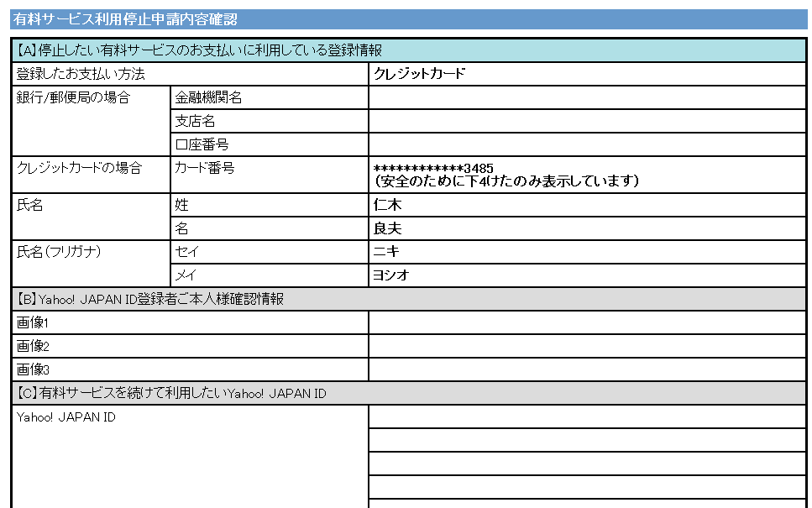Viewport: 812px width, 508px height.
Task: Click the page title 有料サービス利用停止申請内容確認
Action: (125, 19)
